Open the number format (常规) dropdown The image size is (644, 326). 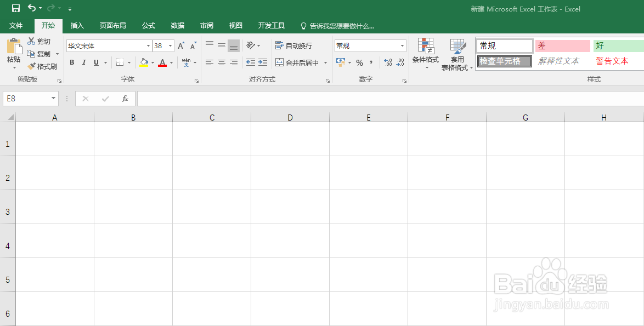click(401, 45)
